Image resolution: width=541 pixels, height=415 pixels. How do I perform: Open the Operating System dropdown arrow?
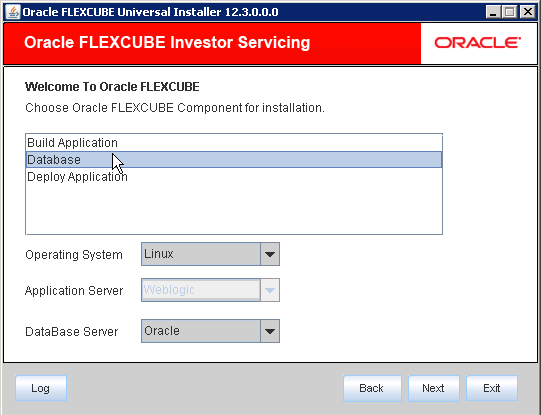pyautogui.click(x=270, y=254)
